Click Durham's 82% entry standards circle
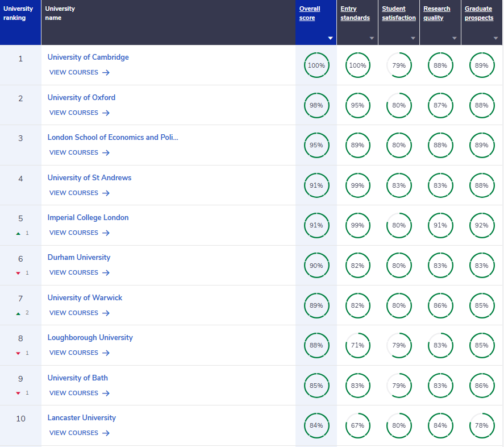 [358, 266]
